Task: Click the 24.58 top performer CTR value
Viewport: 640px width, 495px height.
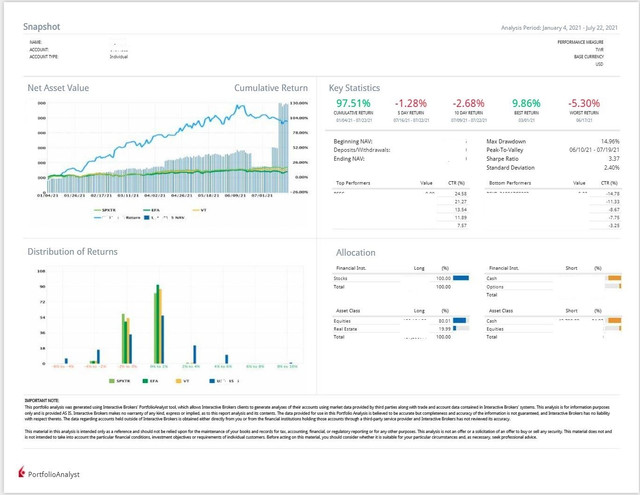Action: (460, 194)
